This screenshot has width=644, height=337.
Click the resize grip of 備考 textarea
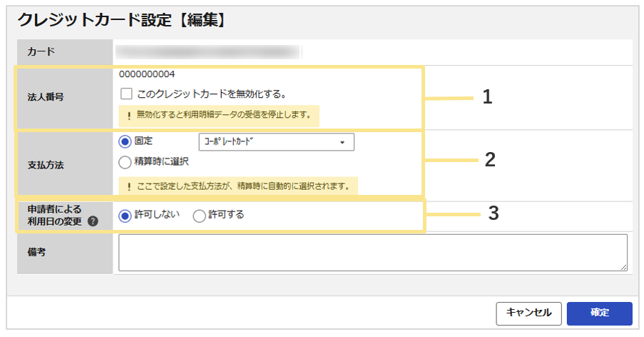pyautogui.click(x=623, y=267)
